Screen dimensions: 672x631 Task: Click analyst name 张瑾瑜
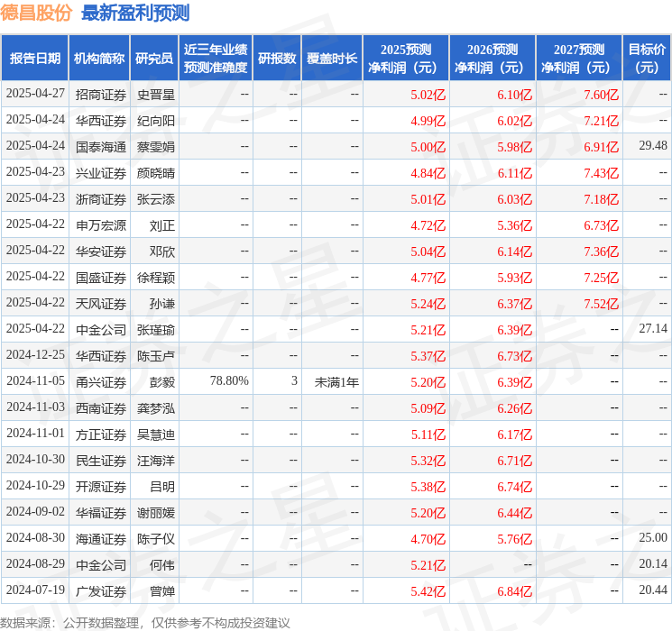click(156, 330)
